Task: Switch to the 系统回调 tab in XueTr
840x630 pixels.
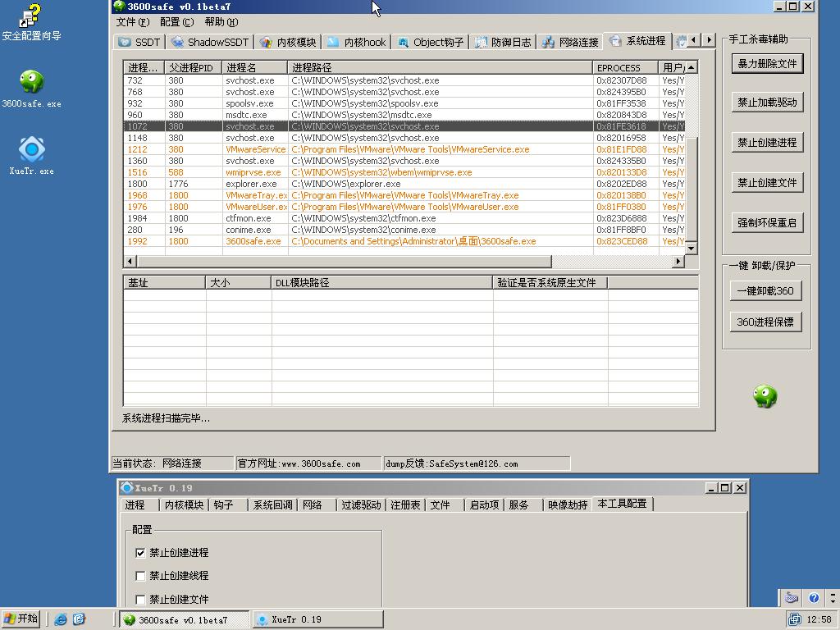Action: pyautogui.click(x=272, y=505)
